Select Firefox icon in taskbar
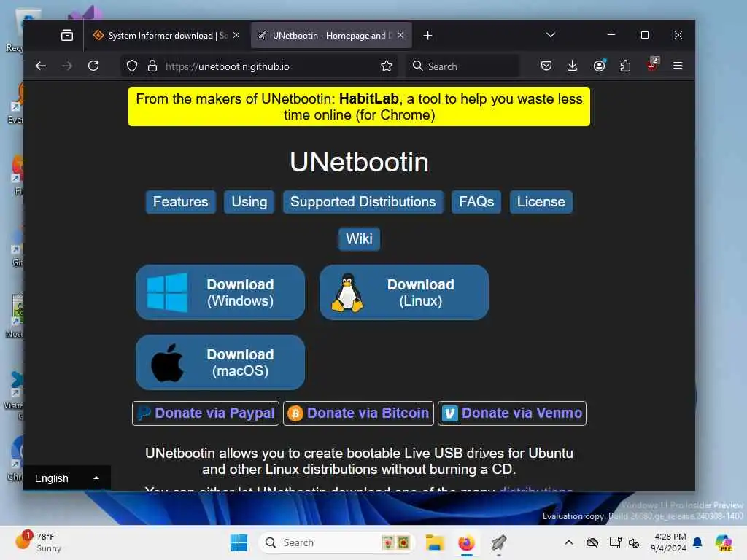The height and width of the screenshot is (560, 747). coord(466,542)
